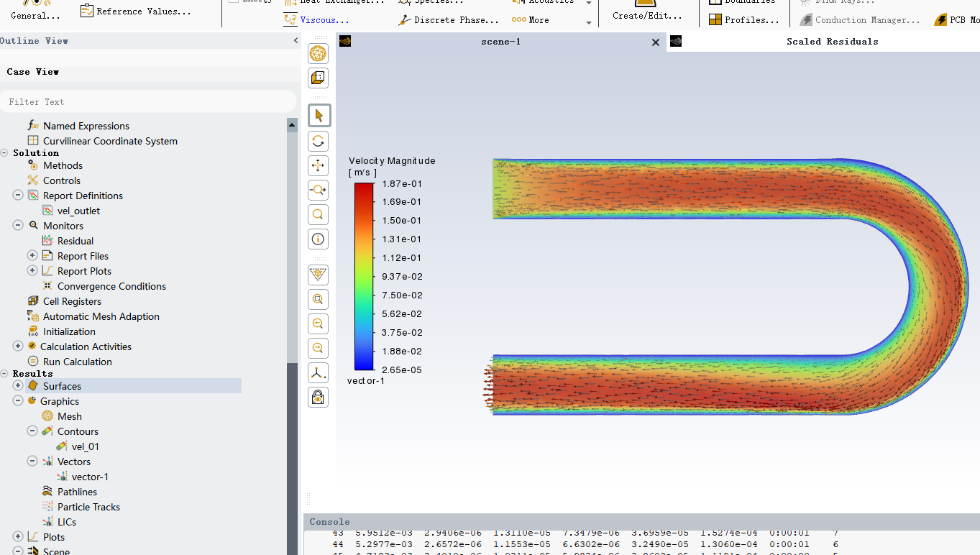Collapse the Solution section

[x=4, y=153]
